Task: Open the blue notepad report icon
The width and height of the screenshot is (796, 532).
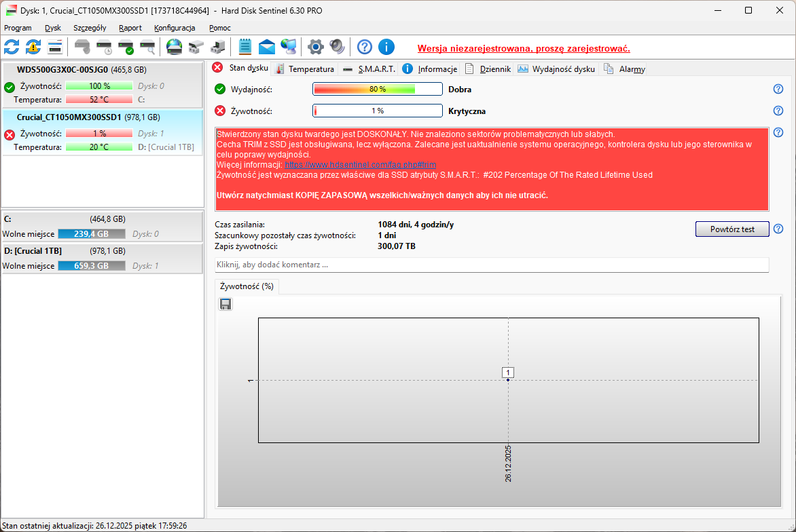Action: [x=245, y=47]
